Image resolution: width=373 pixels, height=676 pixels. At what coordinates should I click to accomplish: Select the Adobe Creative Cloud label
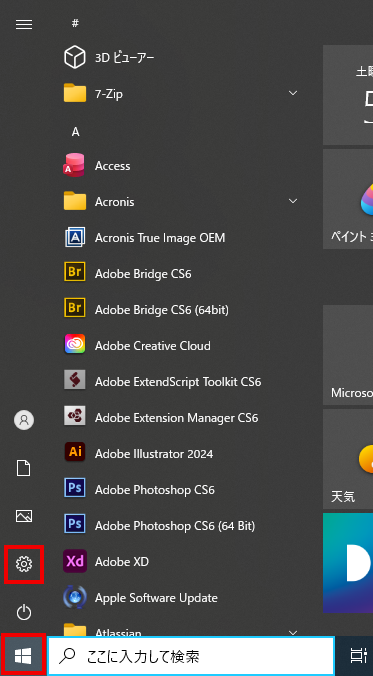153,346
